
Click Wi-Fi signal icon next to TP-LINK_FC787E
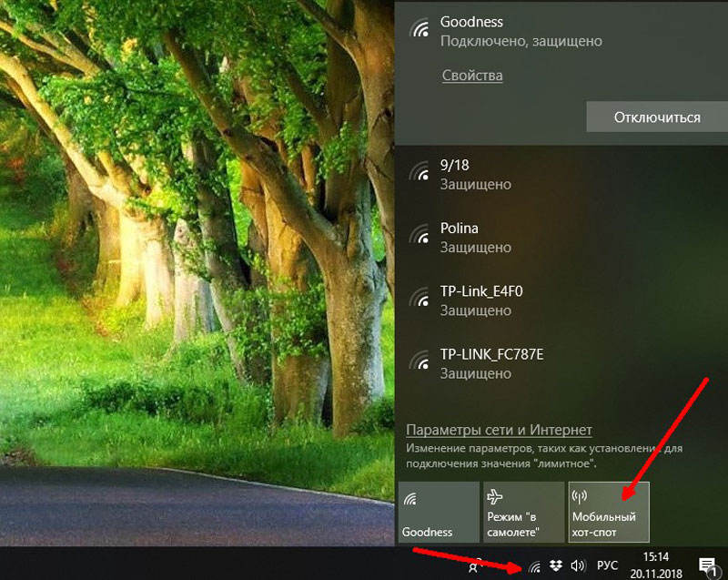click(420, 361)
